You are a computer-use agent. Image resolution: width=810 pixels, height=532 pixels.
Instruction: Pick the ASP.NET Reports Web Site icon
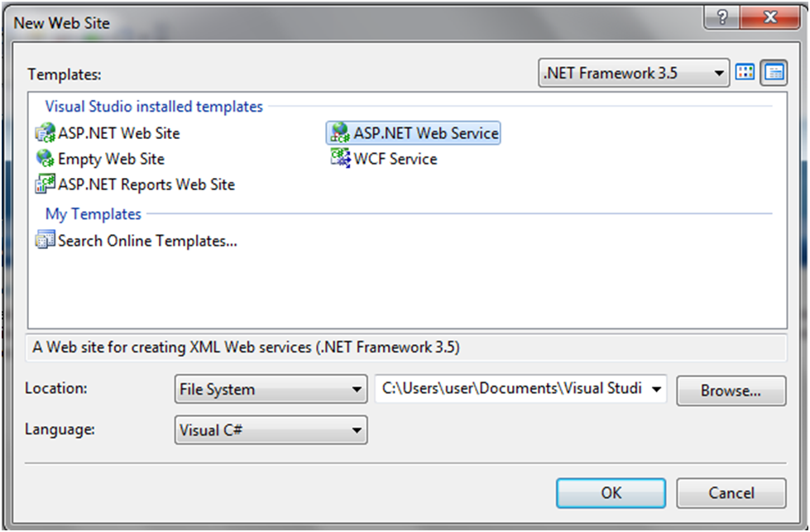[x=45, y=185]
